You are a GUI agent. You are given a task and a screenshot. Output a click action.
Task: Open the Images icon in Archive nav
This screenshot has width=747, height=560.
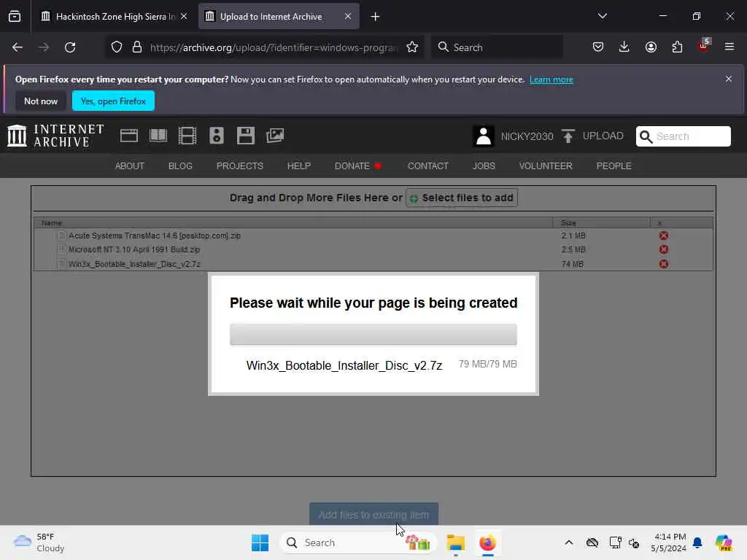tap(275, 136)
